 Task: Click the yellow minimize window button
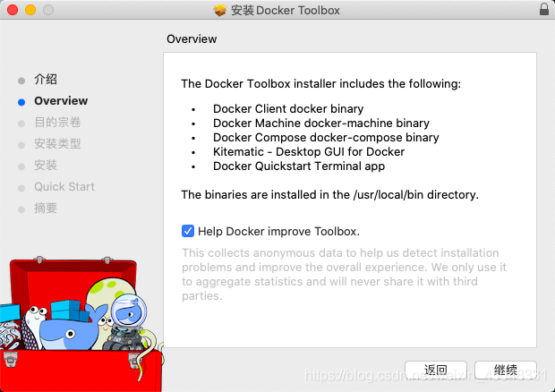coord(30,10)
